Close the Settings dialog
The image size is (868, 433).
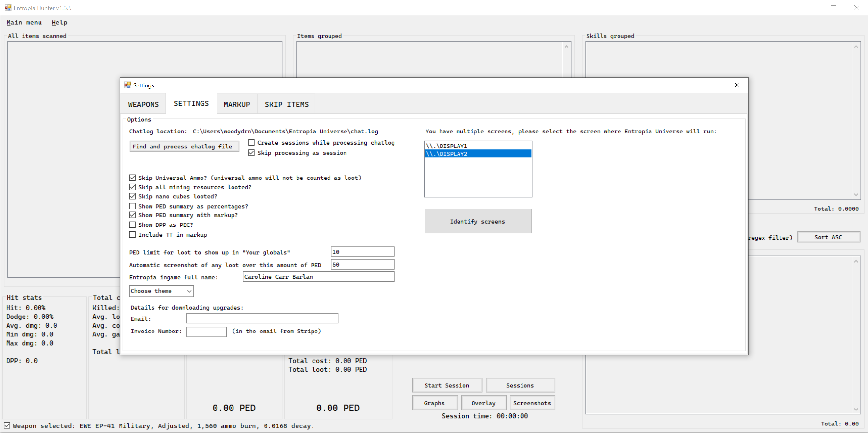(x=737, y=85)
